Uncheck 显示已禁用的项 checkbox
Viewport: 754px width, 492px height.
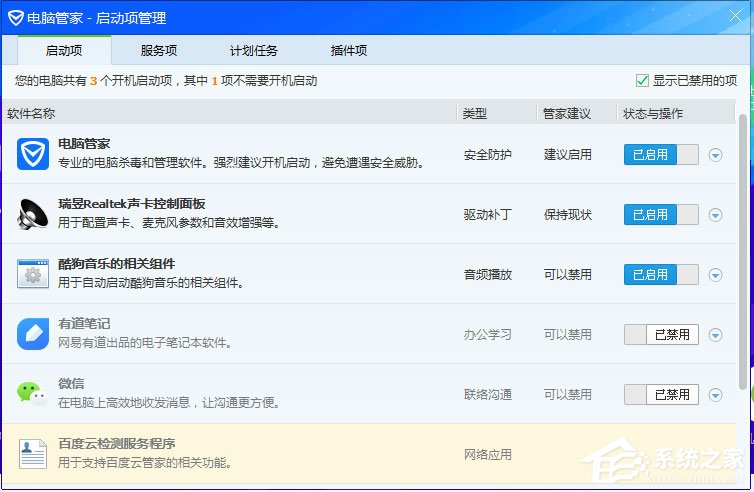click(x=642, y=80)
